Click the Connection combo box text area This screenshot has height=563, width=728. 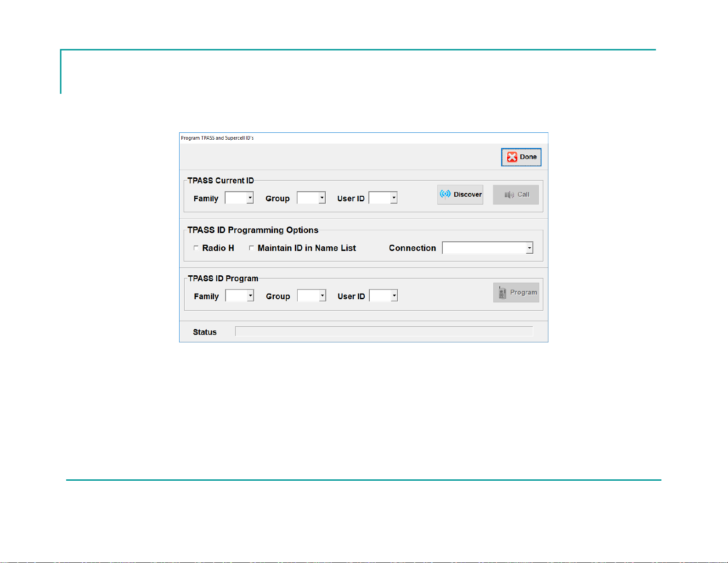click(484, 248)
